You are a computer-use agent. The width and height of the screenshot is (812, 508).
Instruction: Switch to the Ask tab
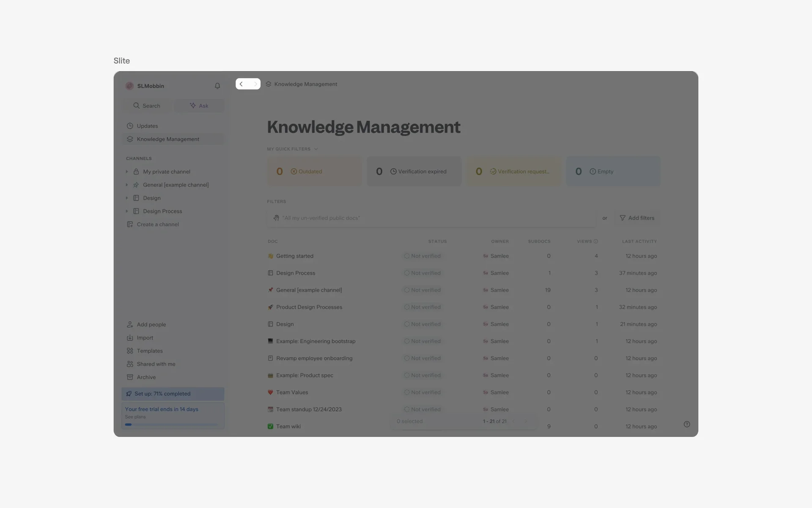tap(199, 105)
